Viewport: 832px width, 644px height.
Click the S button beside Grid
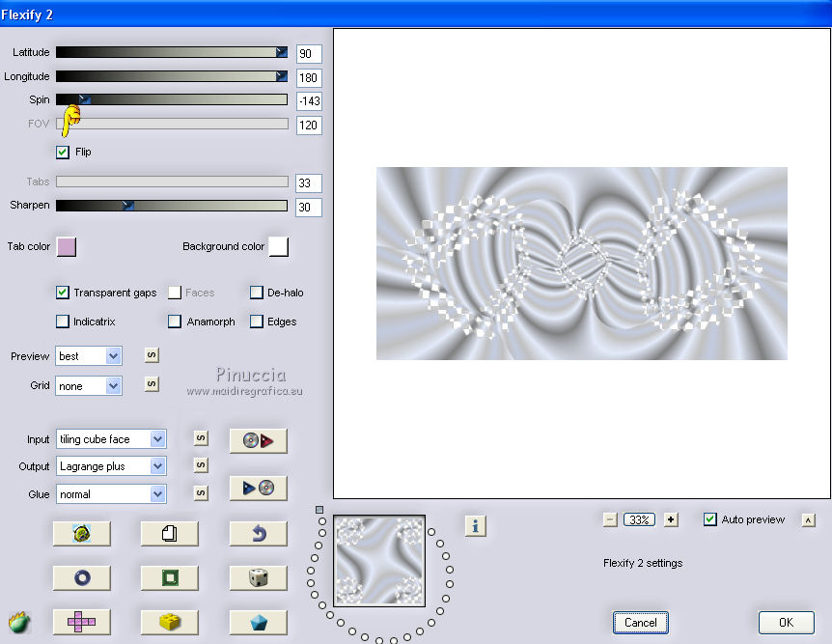(x=152, y=384)
